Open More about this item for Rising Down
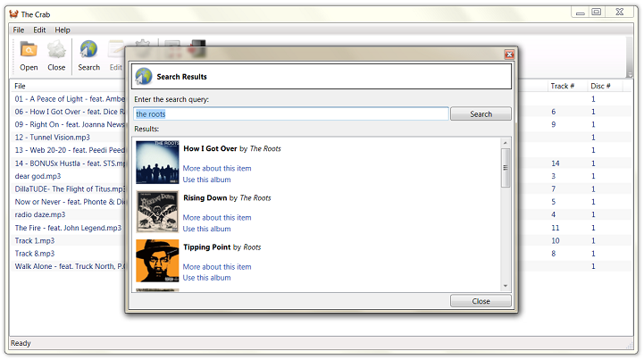Screen dimensions: 644x360 (216, 217)
